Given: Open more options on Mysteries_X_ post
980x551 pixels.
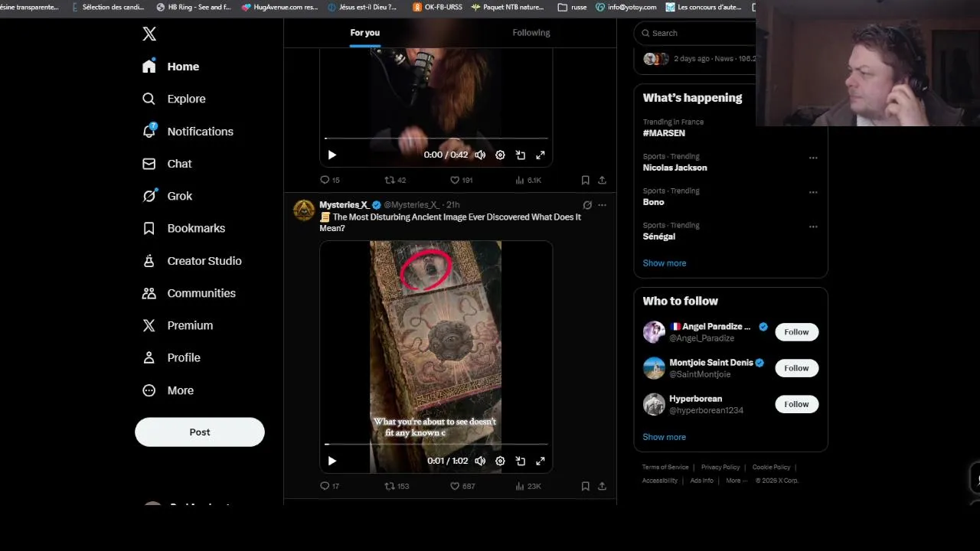Looking at the screenshot, I should [x=602, y=205].
